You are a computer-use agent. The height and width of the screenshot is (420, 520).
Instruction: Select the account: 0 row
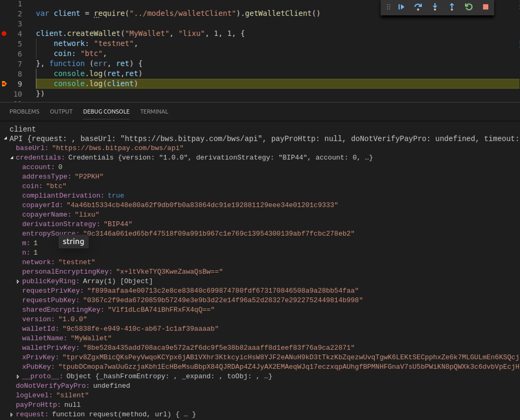[42, 167]
